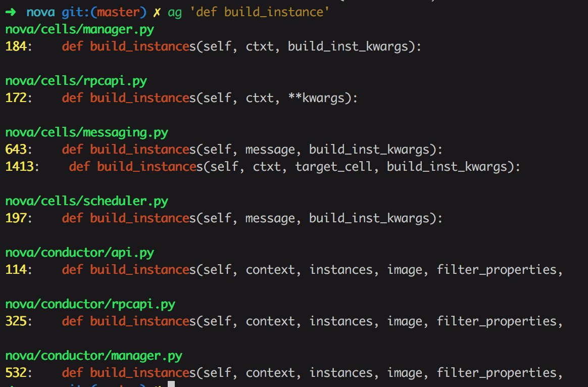Click 'image' parameter on line 532

pos(405,373)
